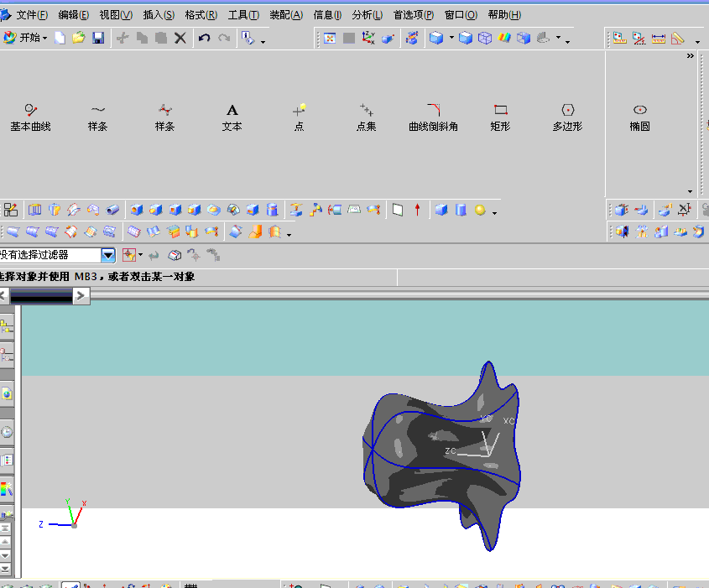Click the face analysis rainbow icon
The width and height of the screenshot is (709, 588).
tap(504, 38)
